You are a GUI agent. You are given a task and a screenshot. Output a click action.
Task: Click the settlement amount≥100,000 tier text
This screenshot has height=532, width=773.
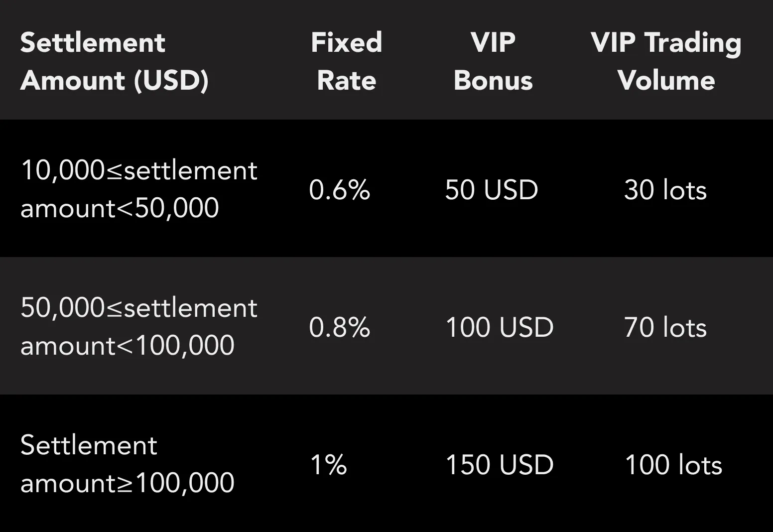click(127, 464)
